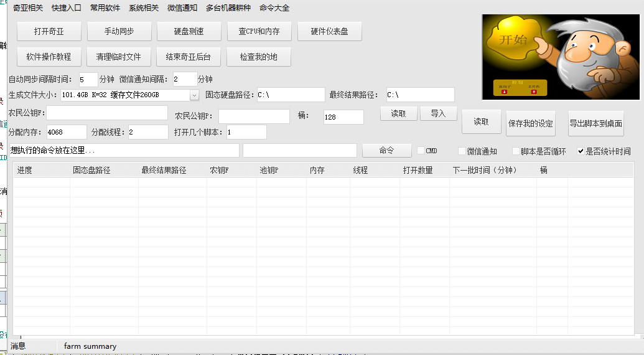Enable the CMD checkbox
644x355 pixels.
point(421,151)
